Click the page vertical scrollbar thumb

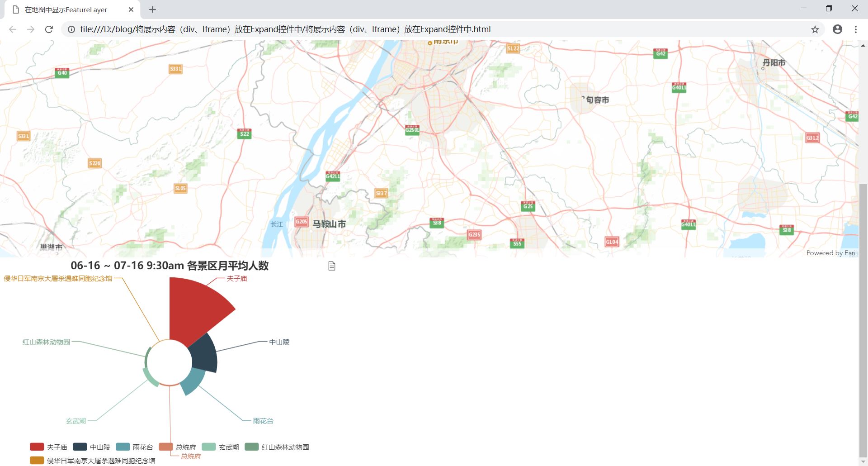(863, 320)
